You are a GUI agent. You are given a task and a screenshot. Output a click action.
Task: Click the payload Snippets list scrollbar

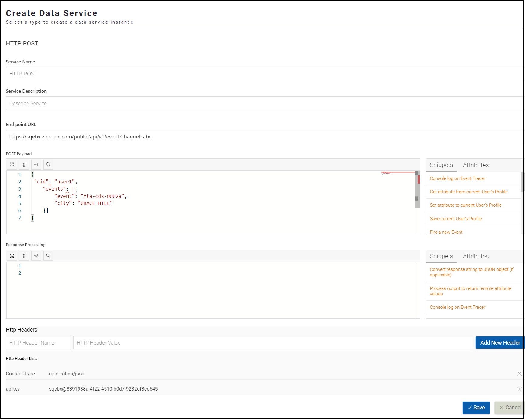523,182
